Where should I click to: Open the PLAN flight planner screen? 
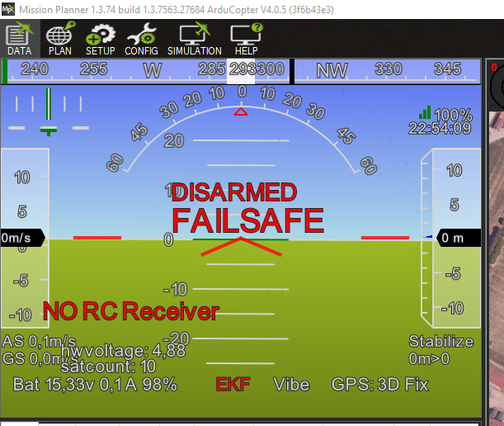click(60, 39)
